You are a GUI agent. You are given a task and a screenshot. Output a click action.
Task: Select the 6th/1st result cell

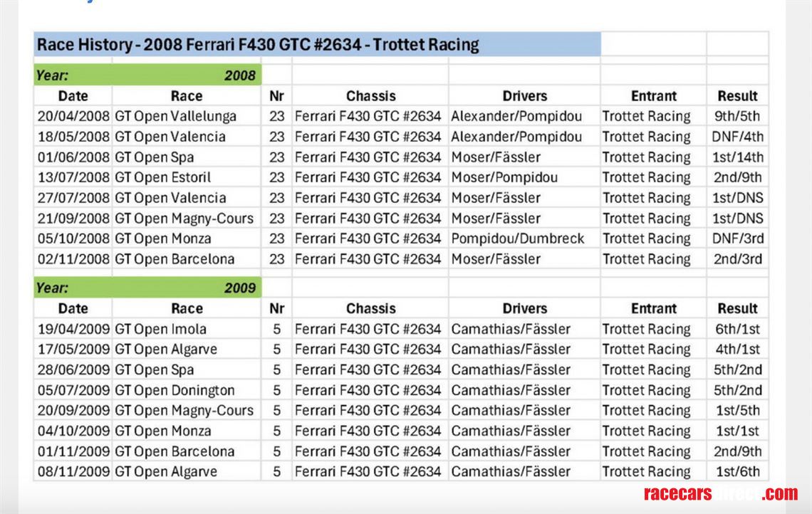click(737, 329)
